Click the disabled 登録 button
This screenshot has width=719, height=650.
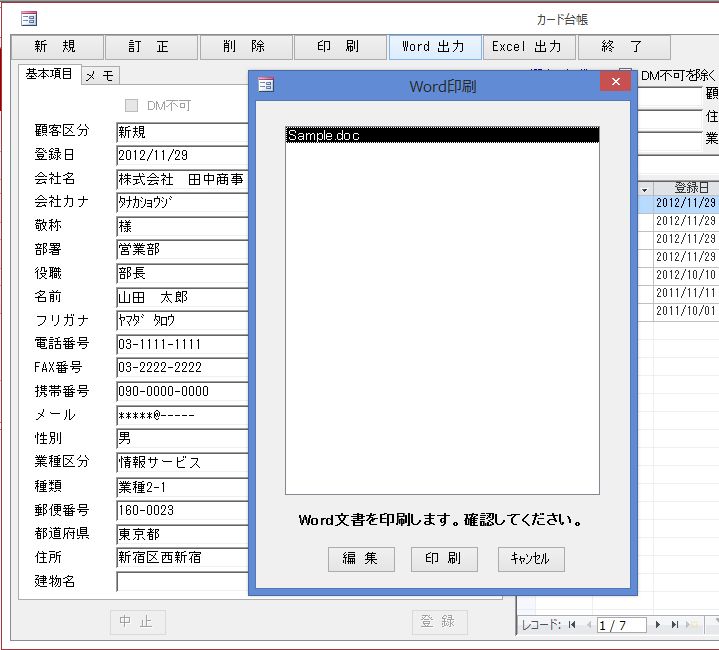439,622
